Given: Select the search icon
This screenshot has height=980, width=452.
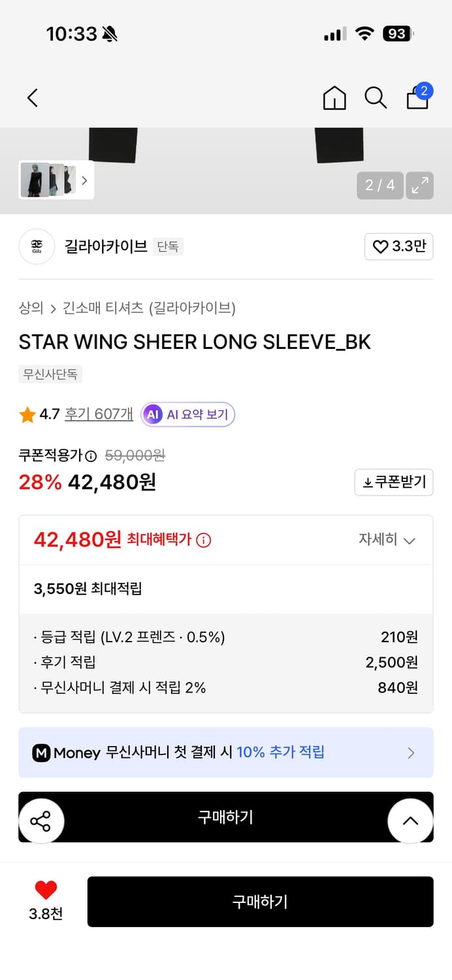Looking at the screenshot, I should pos(376,97).
